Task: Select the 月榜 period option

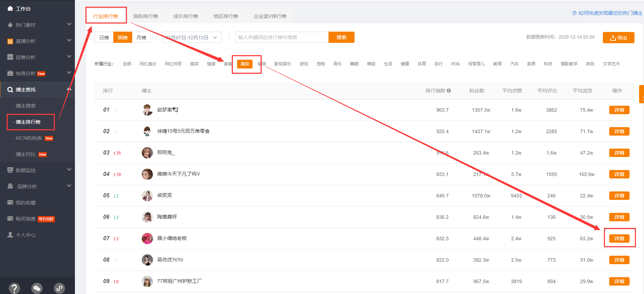Action: (x=141, y=37)
